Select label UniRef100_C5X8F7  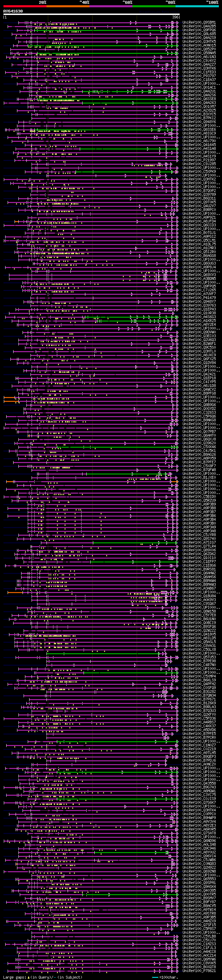click(x=199, y=466)
